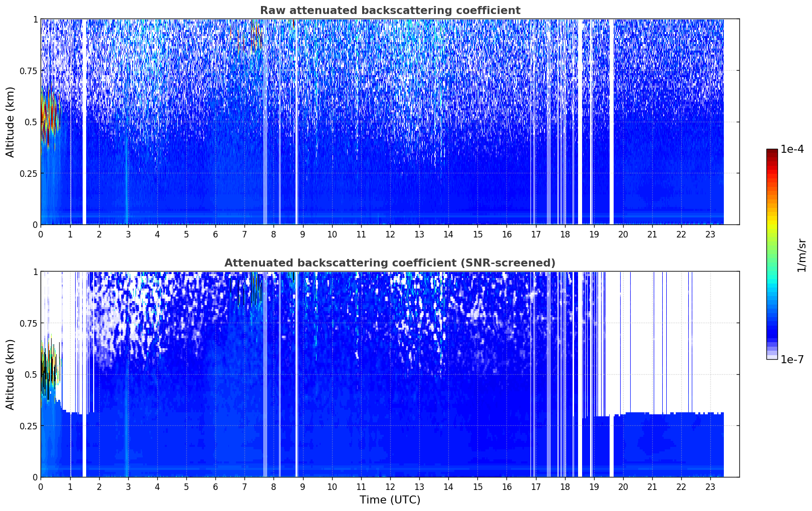
Task: Click the '0.25' altitude tick on bottom plot
Action: (x=29, y=426)
